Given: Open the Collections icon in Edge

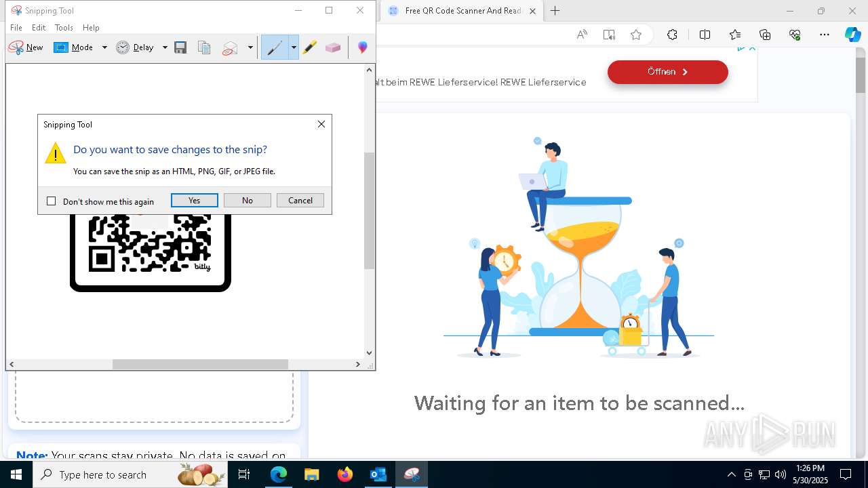Looking at the screenshot, I should pos(765,35).
